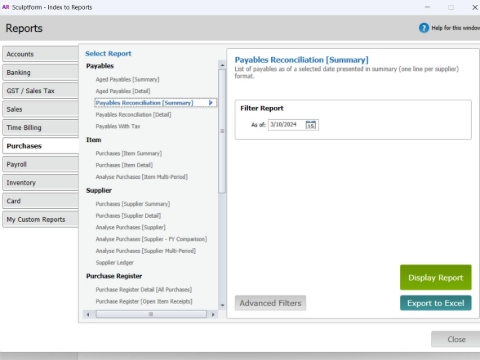Open Advanced Filters
Screen dimensions: 480x360
(x=270, y=303)
